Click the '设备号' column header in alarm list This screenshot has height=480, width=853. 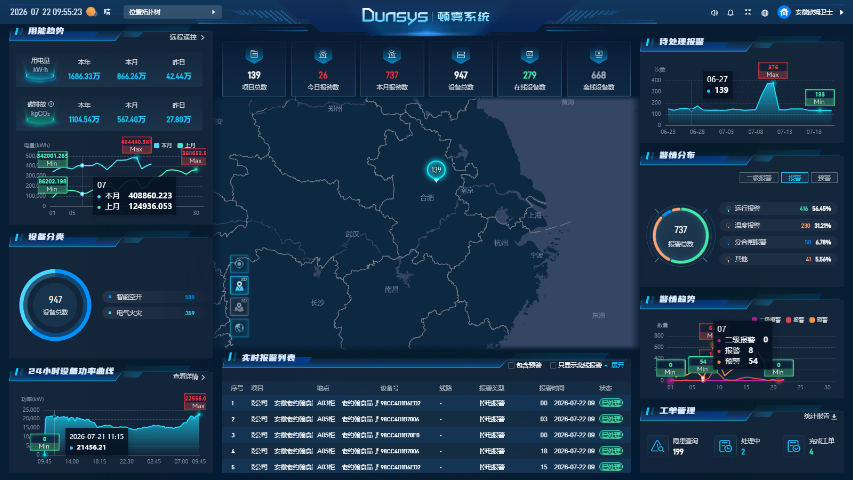coord(389,388)
